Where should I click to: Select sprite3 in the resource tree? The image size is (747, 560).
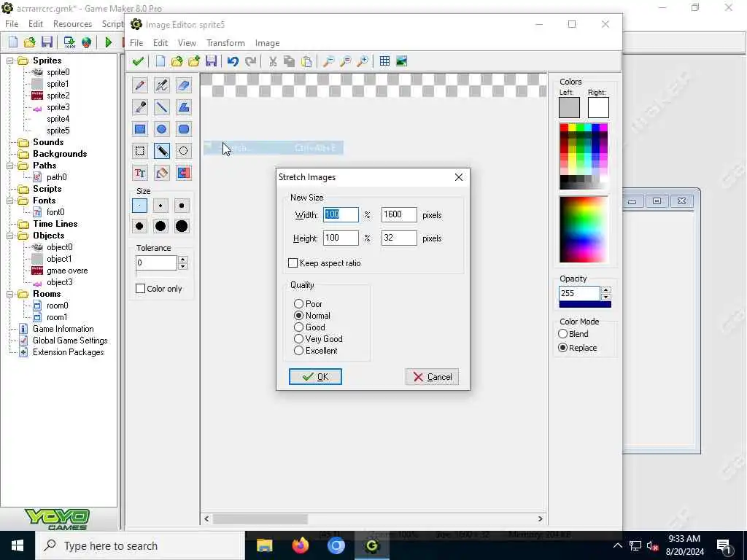coord(58,107)
